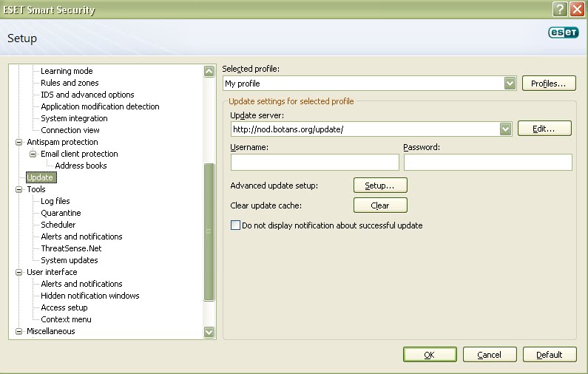This screenshot has height=374, width=588.
Task: Select Access setup tree item
Action: point(64,307)
